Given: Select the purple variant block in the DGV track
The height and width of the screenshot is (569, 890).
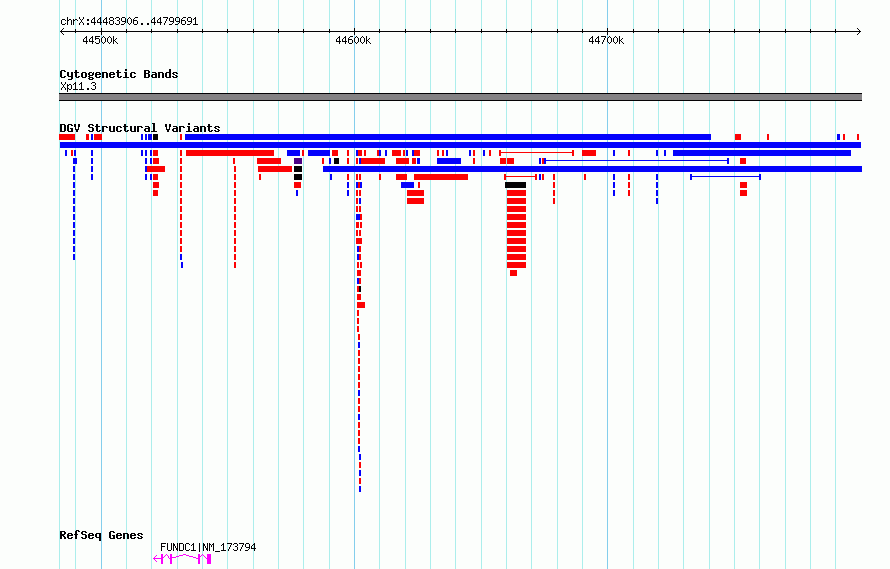Looking at the screenshot, I should coord(298,161).
